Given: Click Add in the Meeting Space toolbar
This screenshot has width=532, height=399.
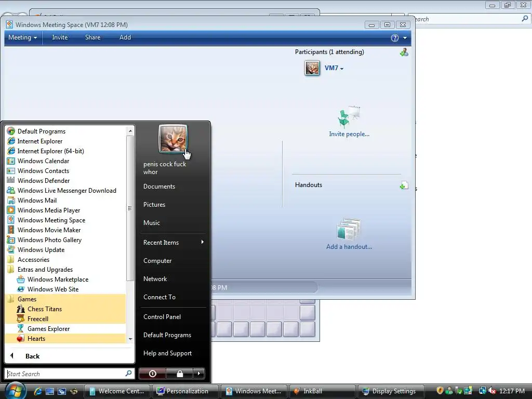Looking at the screenshot, I should 125,37.
